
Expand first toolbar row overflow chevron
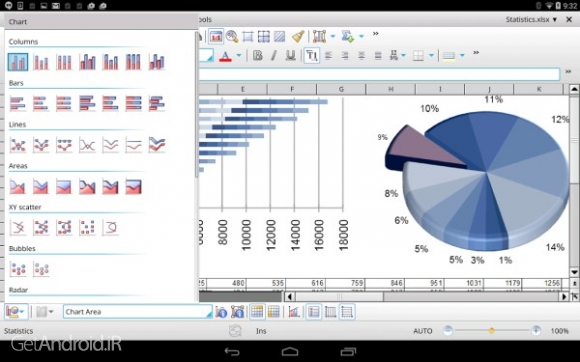coord(375,34)
